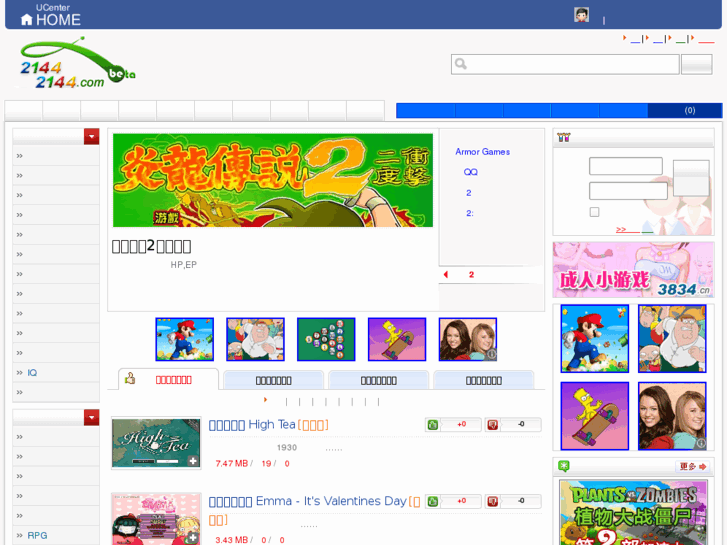Open the Bart skateboard thumbnail in the featured strip
This screenshot has width=727, height=545.
397,340
